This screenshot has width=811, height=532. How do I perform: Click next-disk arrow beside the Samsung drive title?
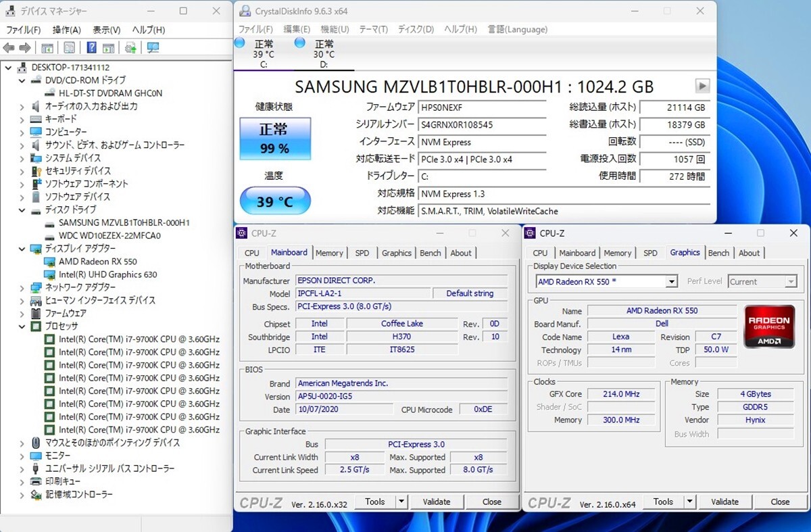click(x=702, y=86)
